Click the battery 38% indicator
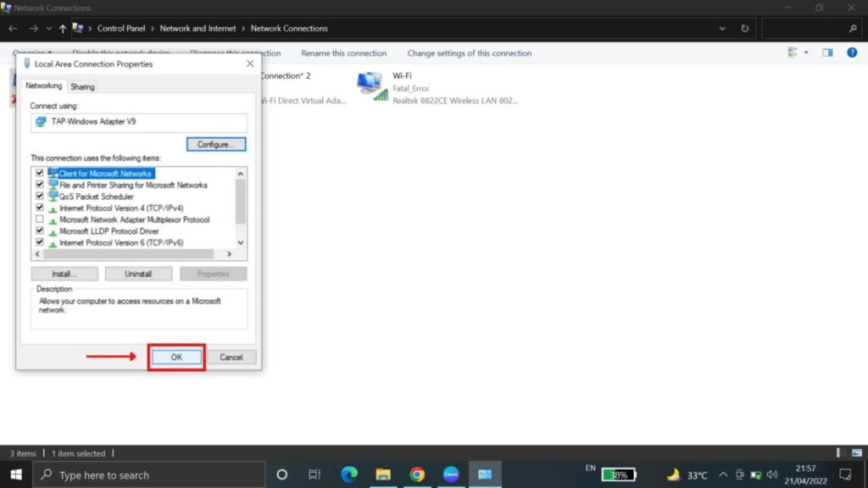The image size is (868, 488). click(618, 474)
